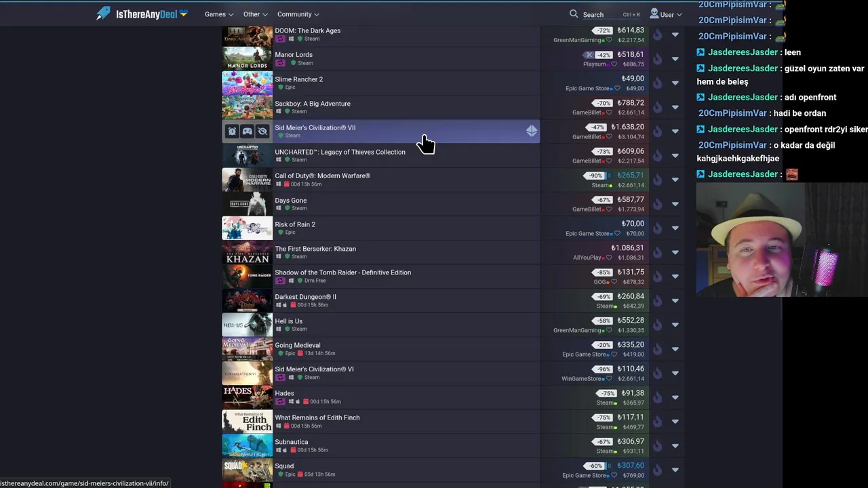Expand the DOOM: The Dark Ages row arrow
Viewport: 868px width, 488px height.
click(x=675, y=35)
